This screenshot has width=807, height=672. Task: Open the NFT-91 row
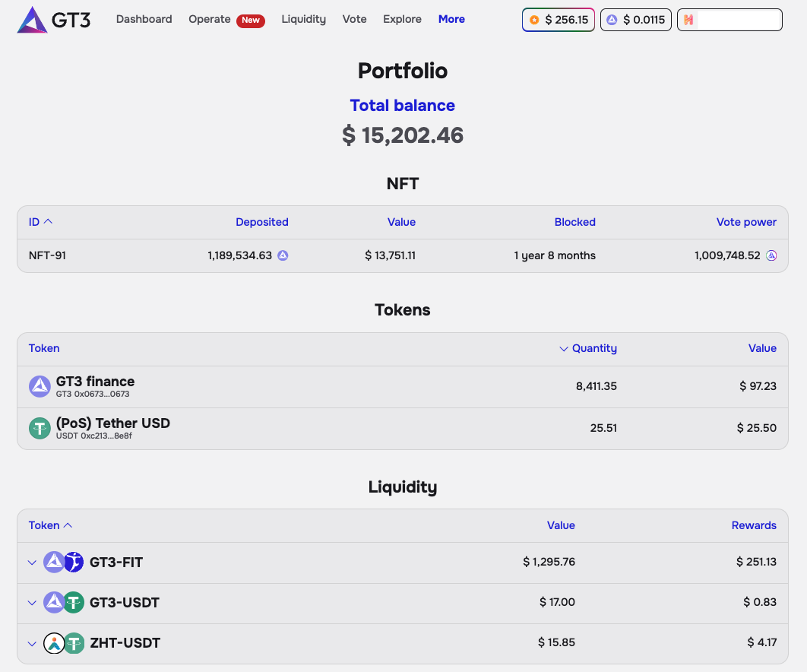click(47, 255)
